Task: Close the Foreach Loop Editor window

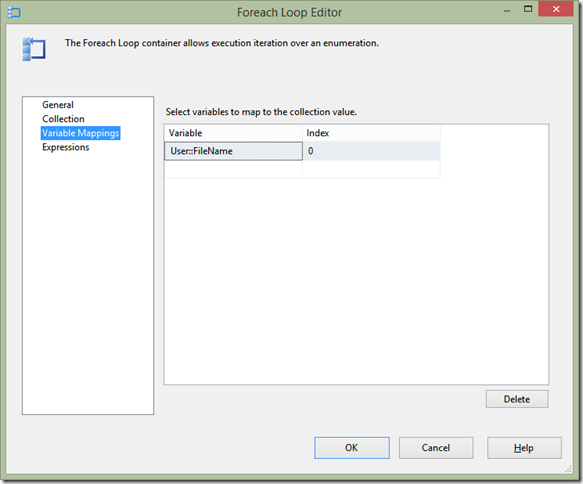Action: click(555, 9)
